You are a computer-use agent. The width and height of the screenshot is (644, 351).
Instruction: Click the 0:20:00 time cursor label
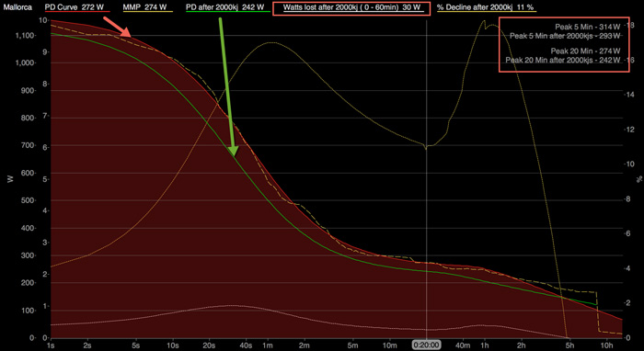(x=427, y=345)
